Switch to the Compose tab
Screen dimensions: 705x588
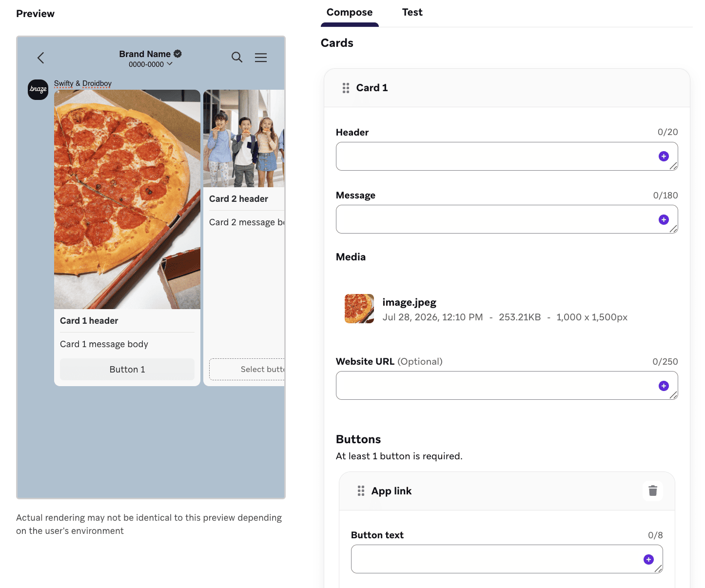point(350,13)
